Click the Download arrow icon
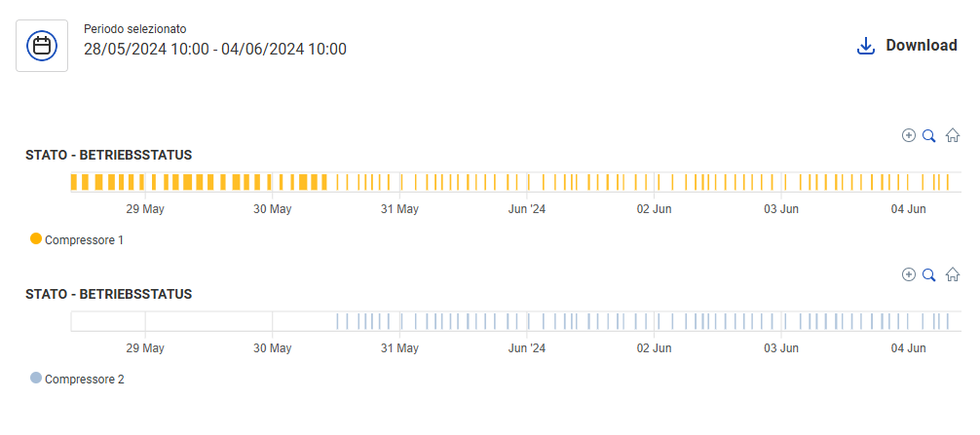 point(865,46)
